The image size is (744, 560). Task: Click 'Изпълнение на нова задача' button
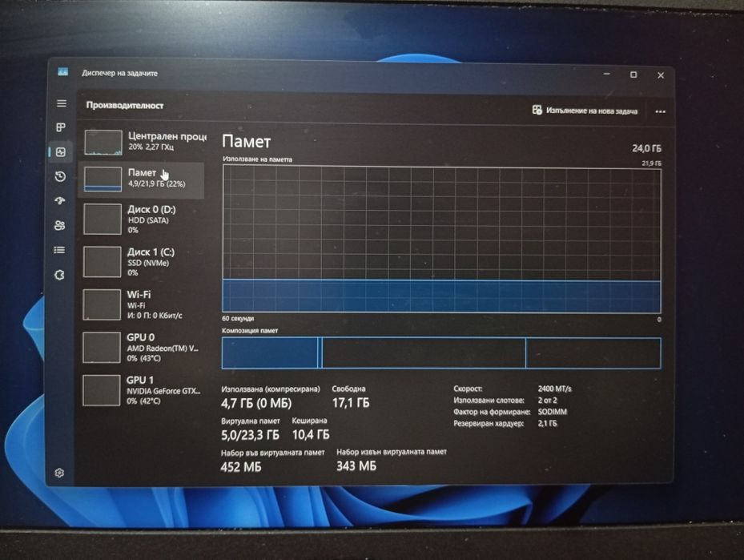585,111
